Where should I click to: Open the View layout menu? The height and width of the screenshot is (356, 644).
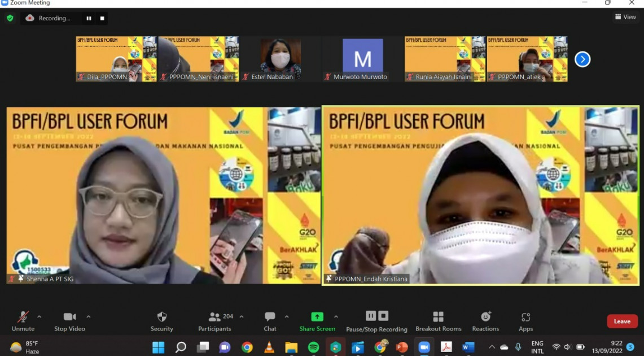click(625, 17)
